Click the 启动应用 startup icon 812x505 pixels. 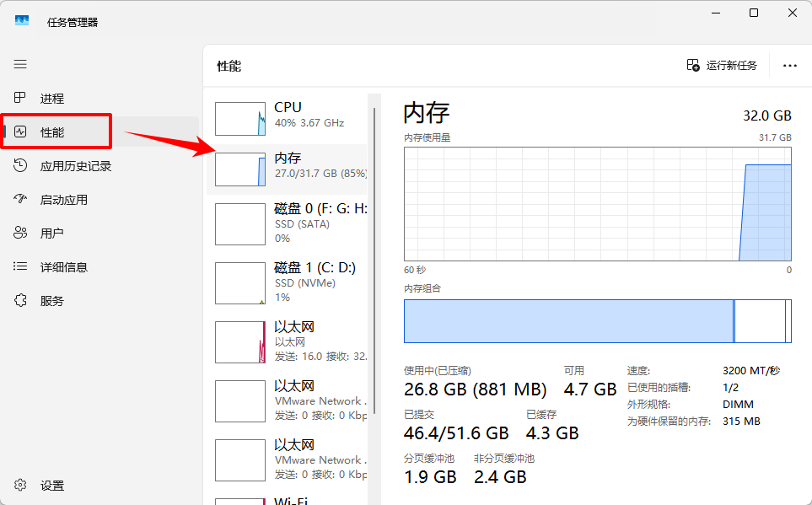[20, 199]
